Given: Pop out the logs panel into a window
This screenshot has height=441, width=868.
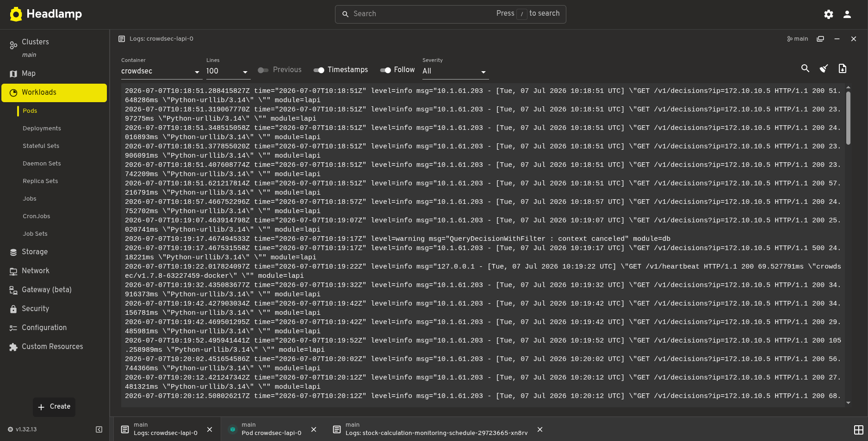Looking at the screenshot, I should (x=820, y=39).
